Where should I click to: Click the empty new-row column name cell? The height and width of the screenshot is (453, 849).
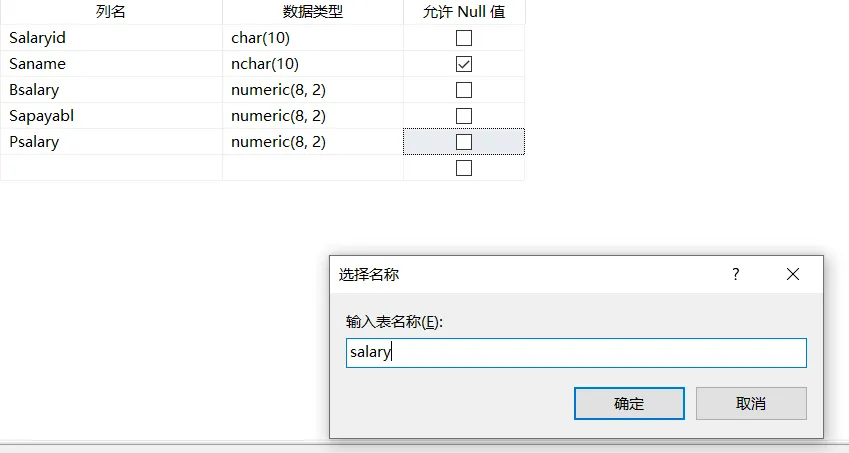(111, 168)
